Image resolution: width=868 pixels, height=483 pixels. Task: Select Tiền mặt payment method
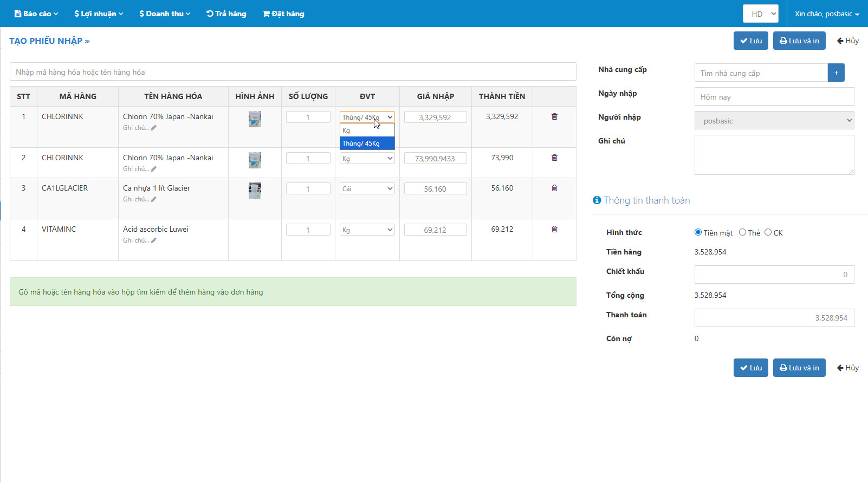pos(698,232)
